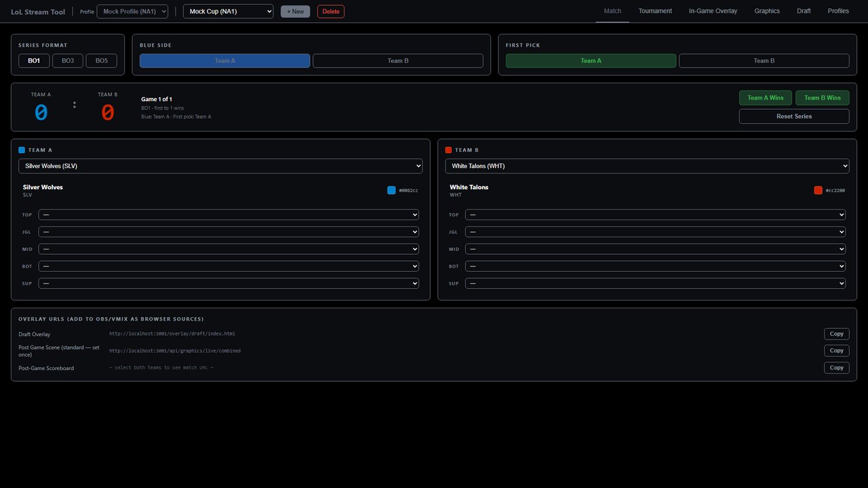Open White Talons MID player dropdown
Viewport: 868px width, 488px height.
[x=656, y=249]
